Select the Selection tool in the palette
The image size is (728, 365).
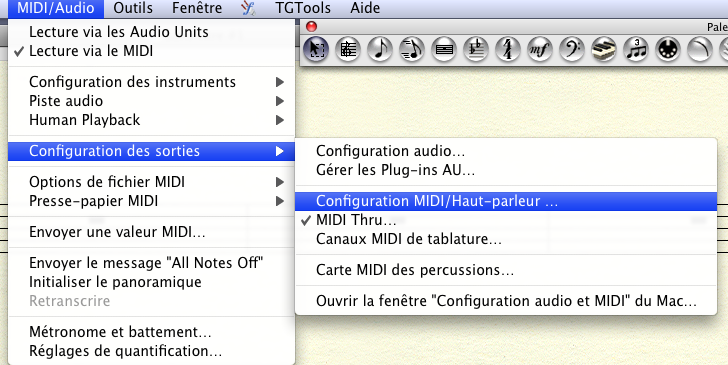pyautogui.click(x=316, y=49)
